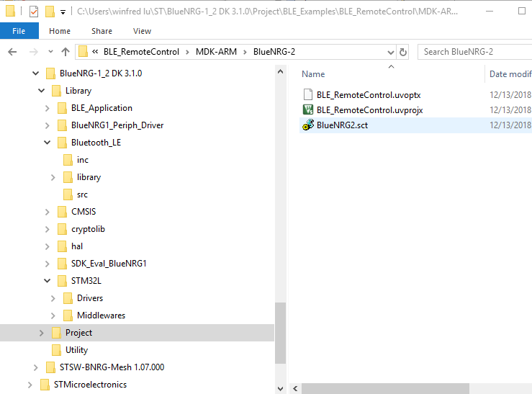The height and width of the screenshot is (394, 532).
Task: Click MDK-ARM breadcrumb in address bar
Action: pyautogui.click(x=216, y=52)
